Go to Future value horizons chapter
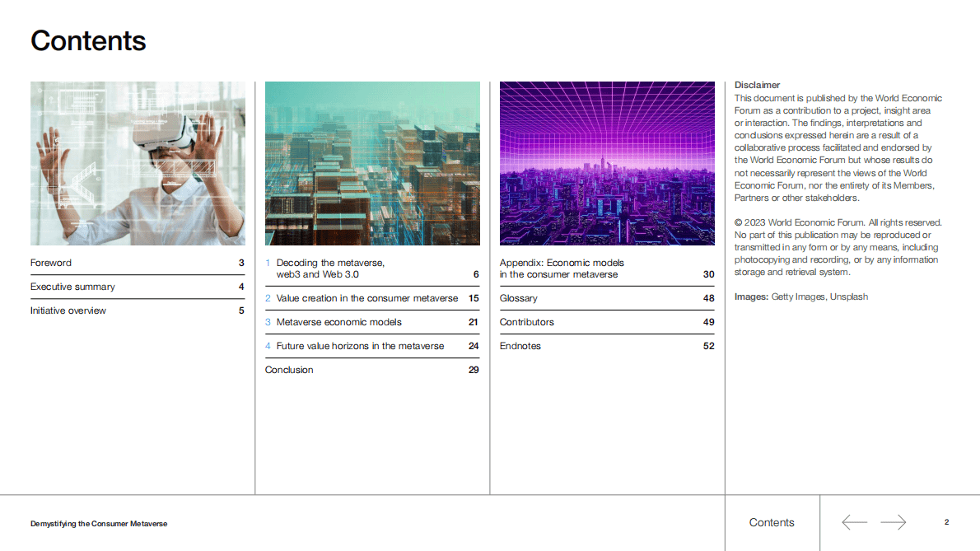The width and height of the screenshot is (980, 551). [360, 346]
